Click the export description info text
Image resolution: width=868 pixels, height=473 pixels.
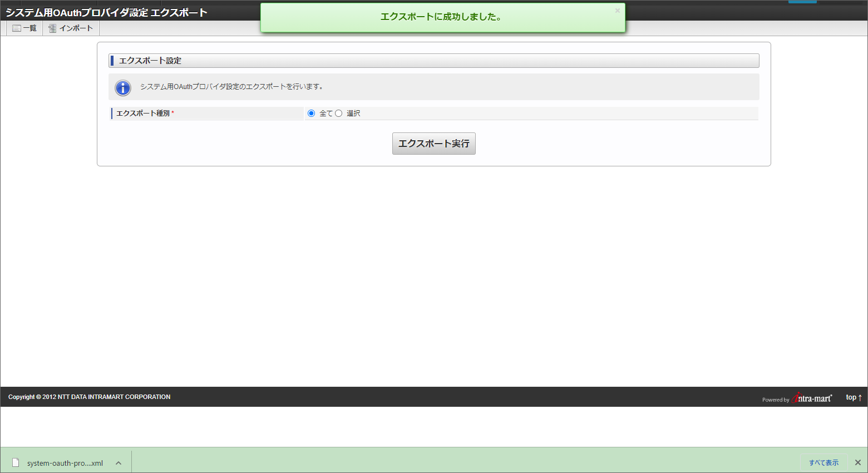pos(232,87)
